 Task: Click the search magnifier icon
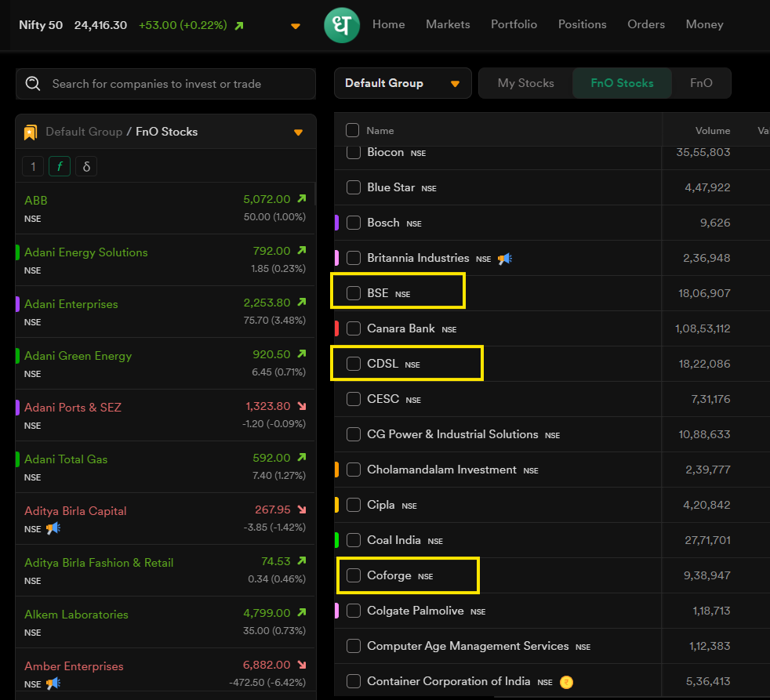[x=33, y=84]
